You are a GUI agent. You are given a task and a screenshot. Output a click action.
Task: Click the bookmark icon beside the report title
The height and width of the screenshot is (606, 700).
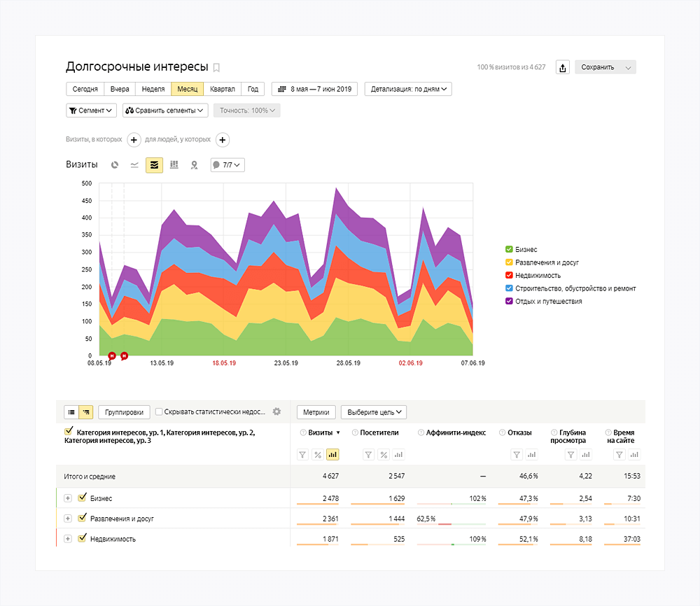tap(216, 68)
